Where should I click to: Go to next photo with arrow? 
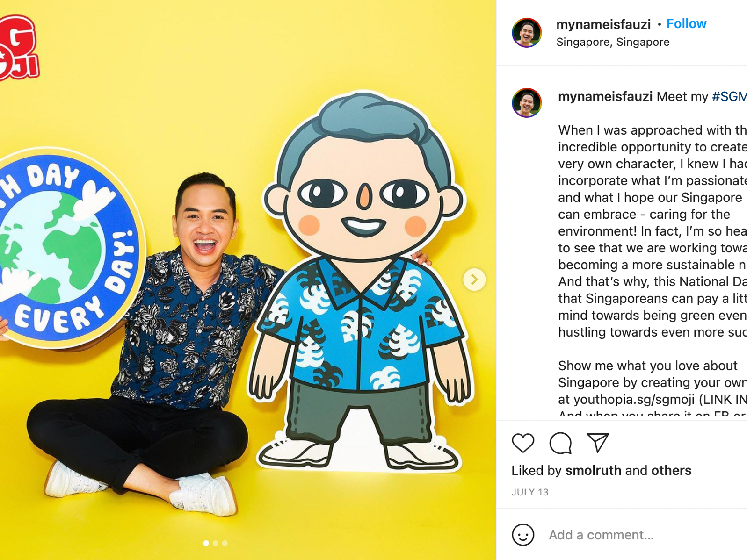(474, 280)
